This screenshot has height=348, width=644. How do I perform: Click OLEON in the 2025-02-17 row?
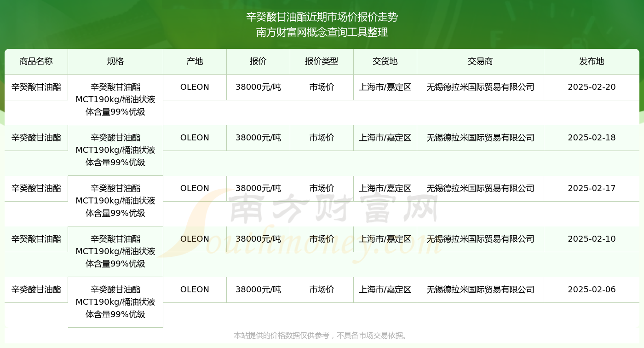(195, 188)
